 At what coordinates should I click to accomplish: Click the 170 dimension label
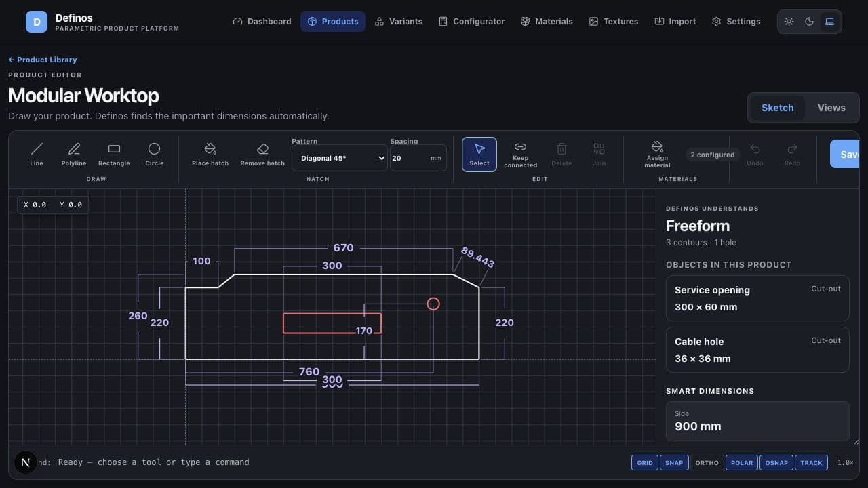pyautogui.click(x=364, y=331)
